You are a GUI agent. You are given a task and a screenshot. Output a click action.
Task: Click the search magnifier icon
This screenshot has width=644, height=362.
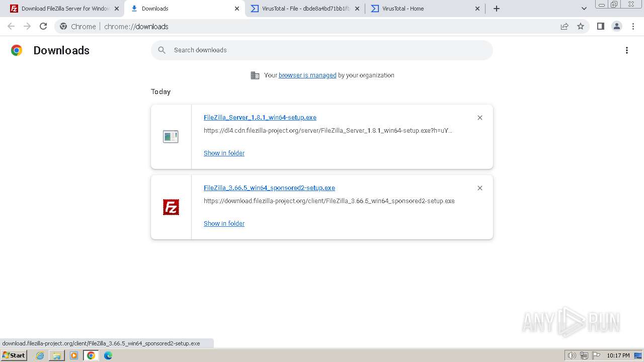[x=162, y=50]
